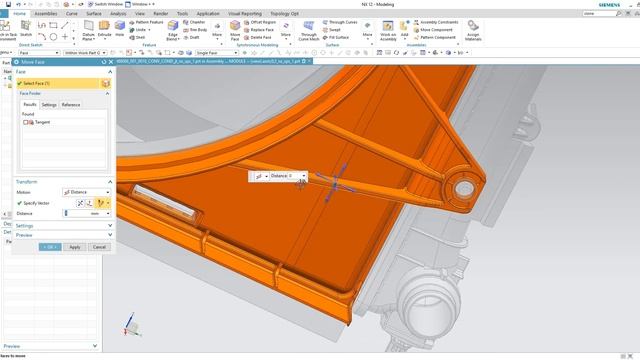The height and width of the screenshot is (360, 640).
Task: Open the Reference tab in Face Finder
Action: click(x=71, y=105)
